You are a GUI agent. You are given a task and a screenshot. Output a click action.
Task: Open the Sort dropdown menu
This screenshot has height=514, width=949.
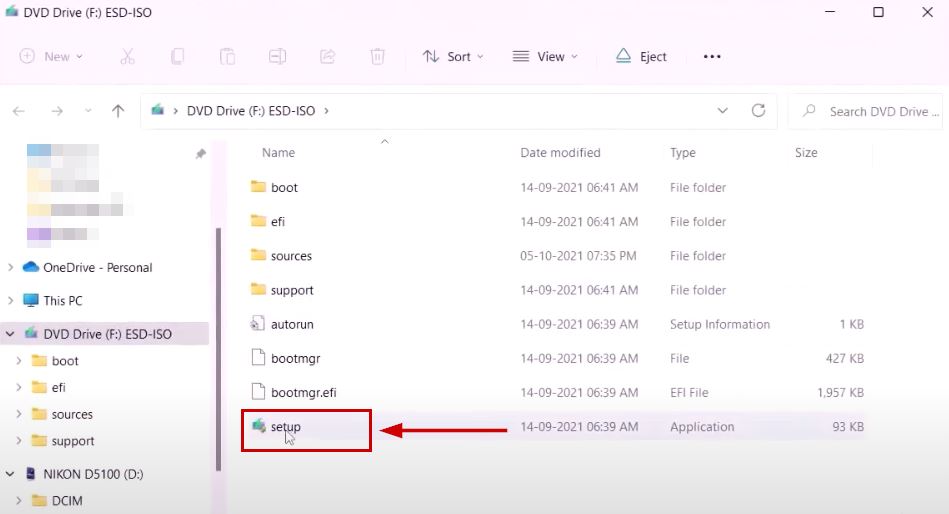pos(453,56)
